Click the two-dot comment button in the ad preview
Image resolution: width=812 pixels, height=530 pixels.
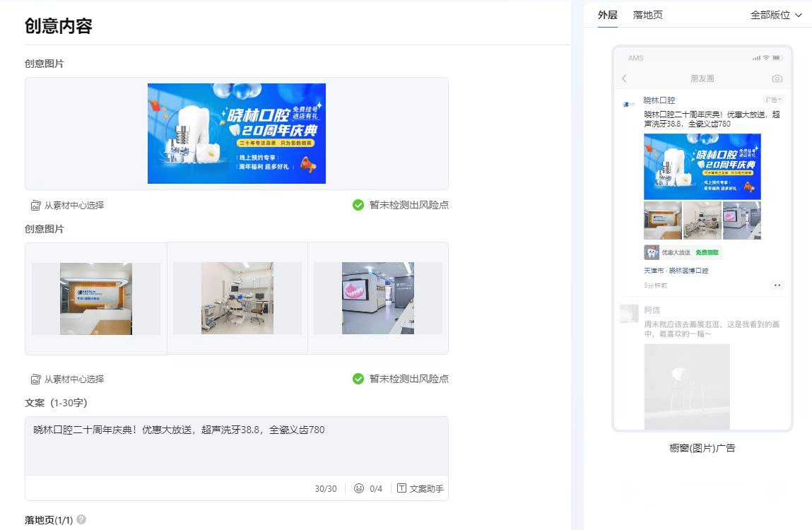(777, 285)
